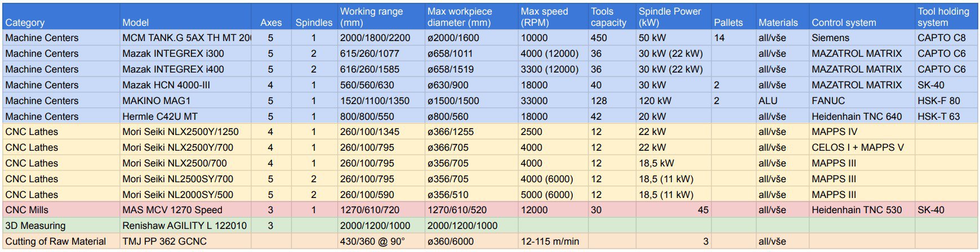Click the Pallets column header

[x=733, y=16]
